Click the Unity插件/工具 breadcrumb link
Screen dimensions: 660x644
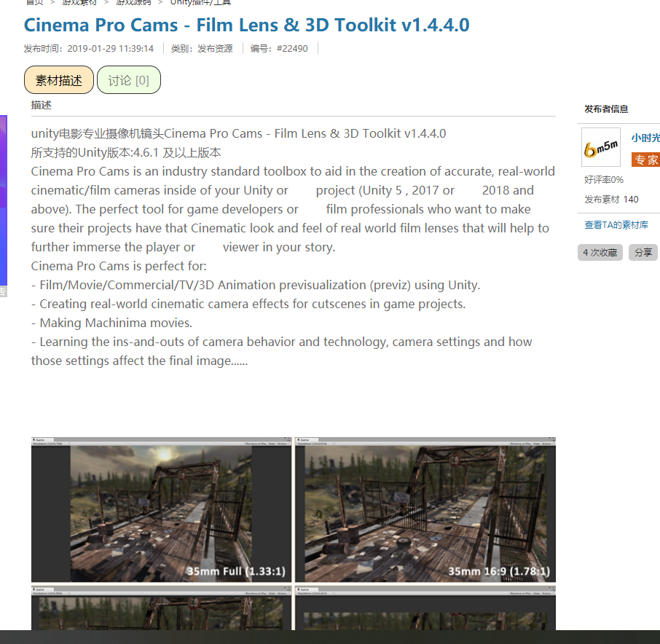tap(201, 2)
